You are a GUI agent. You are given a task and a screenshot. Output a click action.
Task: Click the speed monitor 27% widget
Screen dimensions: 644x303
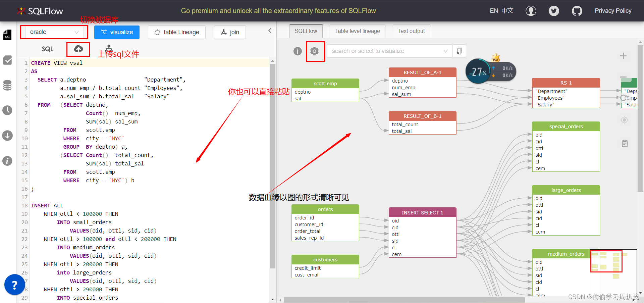[x=491, y=71]
